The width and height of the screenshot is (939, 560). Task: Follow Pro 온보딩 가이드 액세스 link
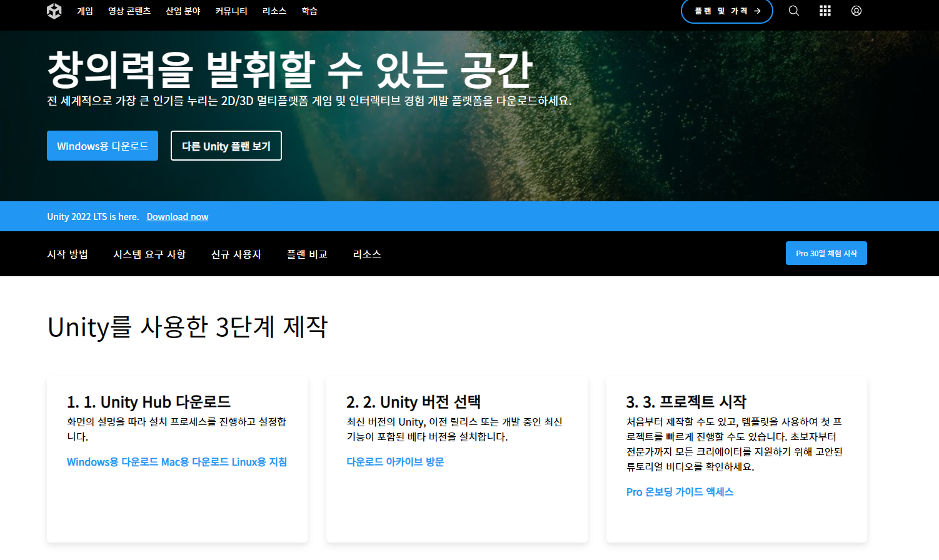click(680, 492)
